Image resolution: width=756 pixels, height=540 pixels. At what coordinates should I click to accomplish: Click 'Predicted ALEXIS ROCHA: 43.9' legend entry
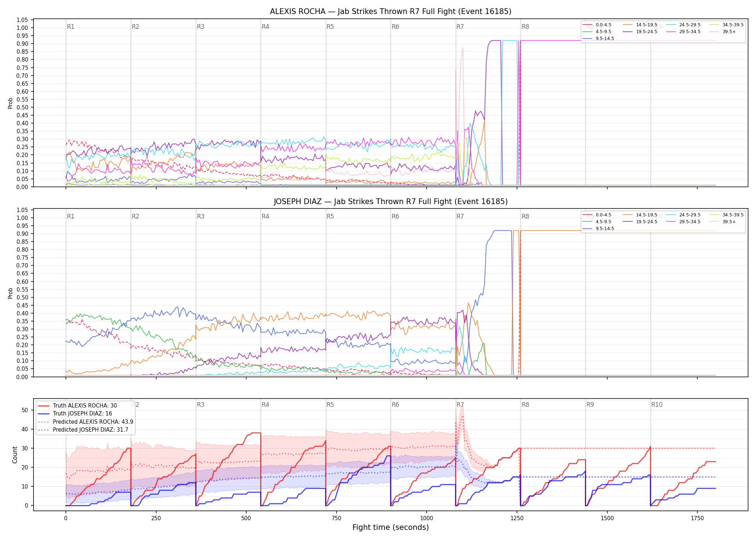tap(85, 422)
